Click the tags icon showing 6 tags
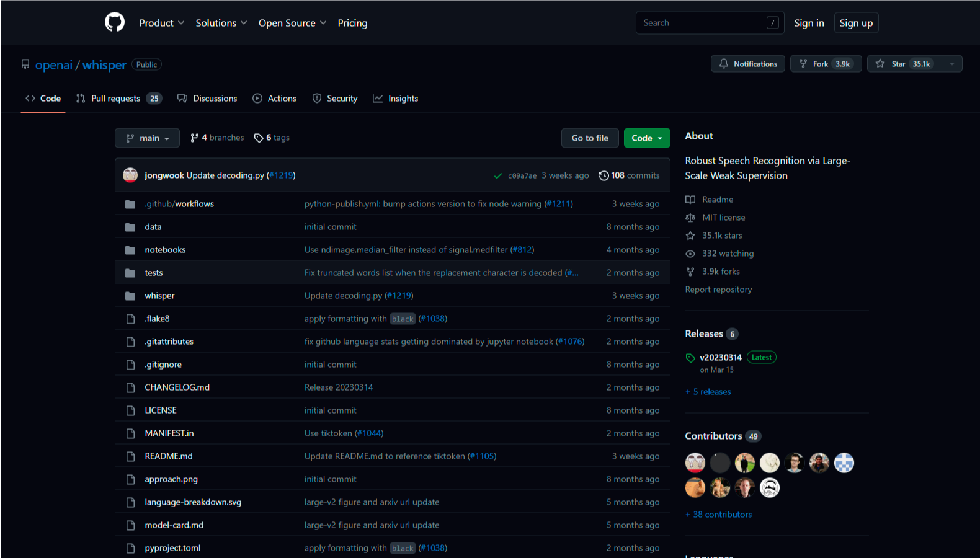The image size is (980, 558). tap(259, 138)
